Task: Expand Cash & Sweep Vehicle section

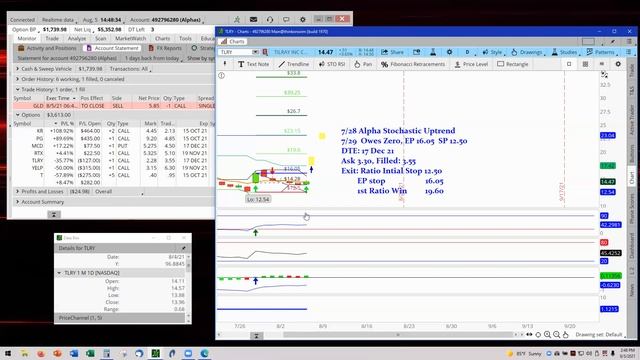Action: click(x=18, y=69)
